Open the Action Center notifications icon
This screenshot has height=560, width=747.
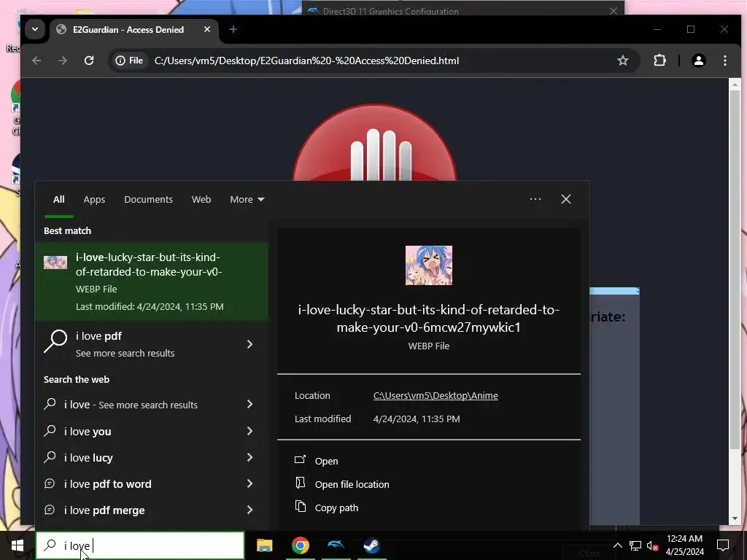click(723, 545)
